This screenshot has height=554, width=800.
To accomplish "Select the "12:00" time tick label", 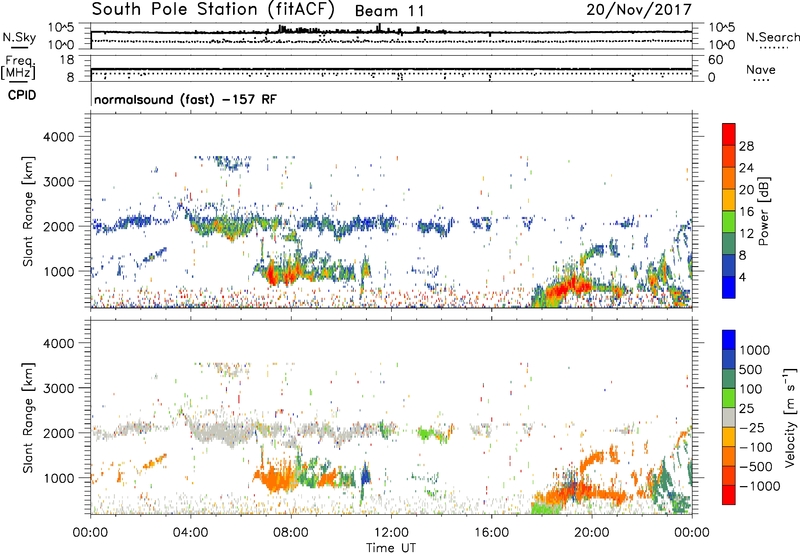I will coord(391,533).
